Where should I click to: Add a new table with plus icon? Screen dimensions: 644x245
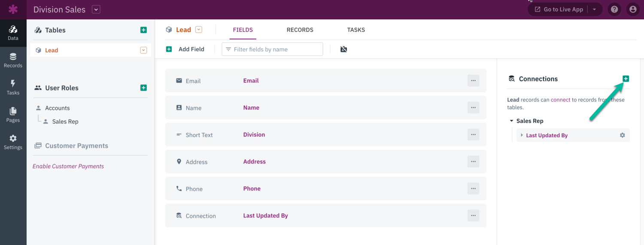point(143,30)
